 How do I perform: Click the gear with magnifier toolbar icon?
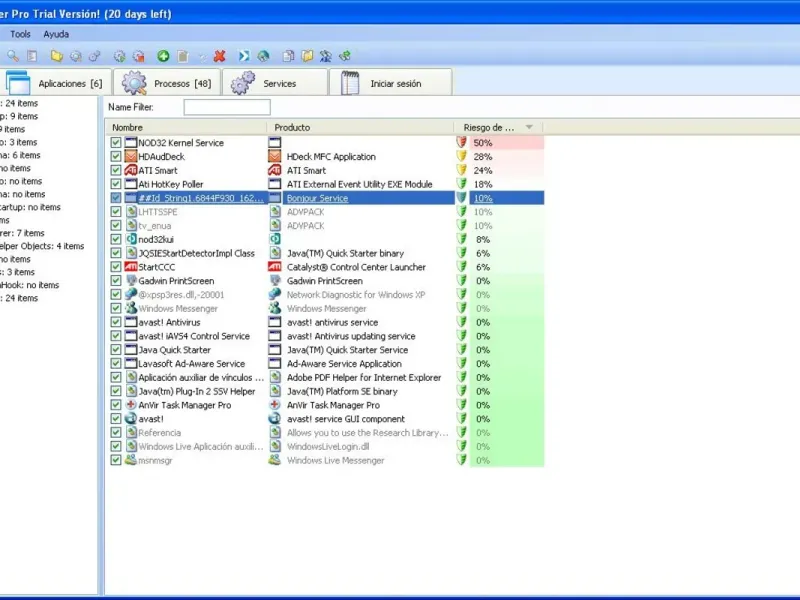point(76,56)
